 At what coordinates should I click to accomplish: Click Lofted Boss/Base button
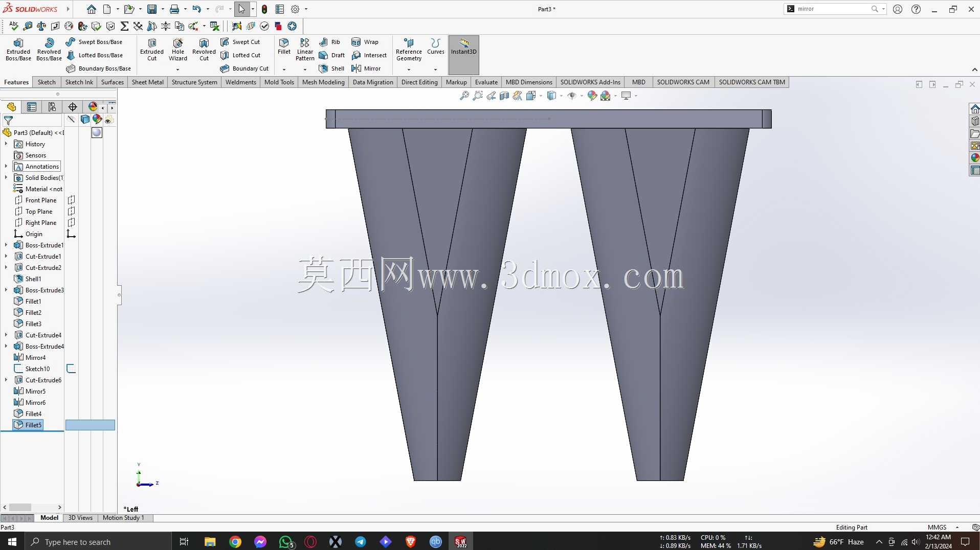[94, 55]
